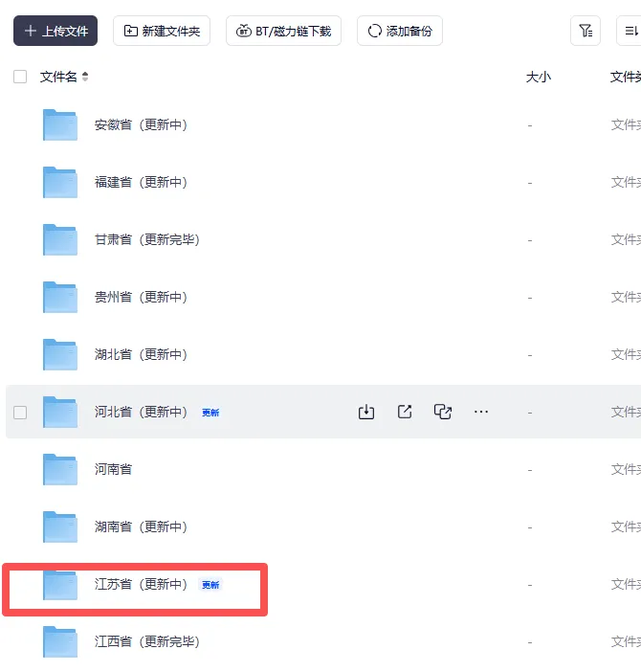Create a folder with 新建文件夹
The height and width of the screenshot is (672, 641).
tap(162, 31)
